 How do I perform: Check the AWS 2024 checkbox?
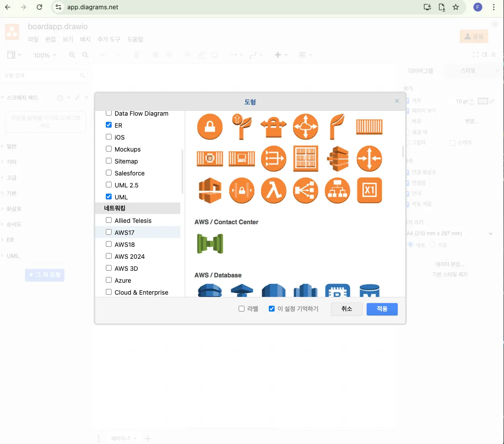tap(109, 256)
